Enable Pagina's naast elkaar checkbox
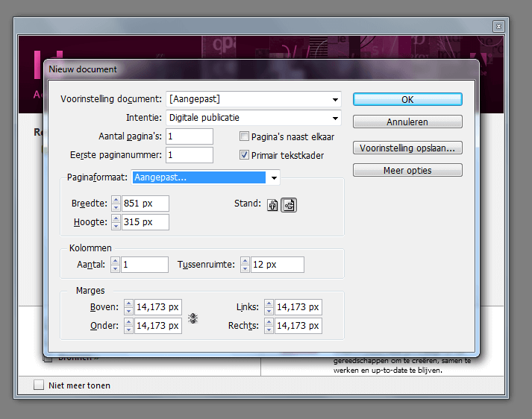The image size is (532, 419). click(x=244, y=136)
